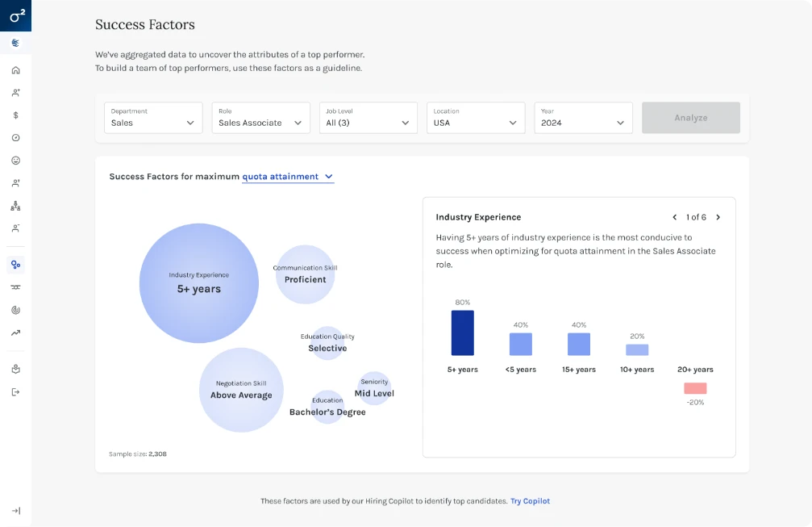The height and width of the screenshot is (527, 812).
Task: Open the Year dropdown showing 2024
Action: coord(583,118)
